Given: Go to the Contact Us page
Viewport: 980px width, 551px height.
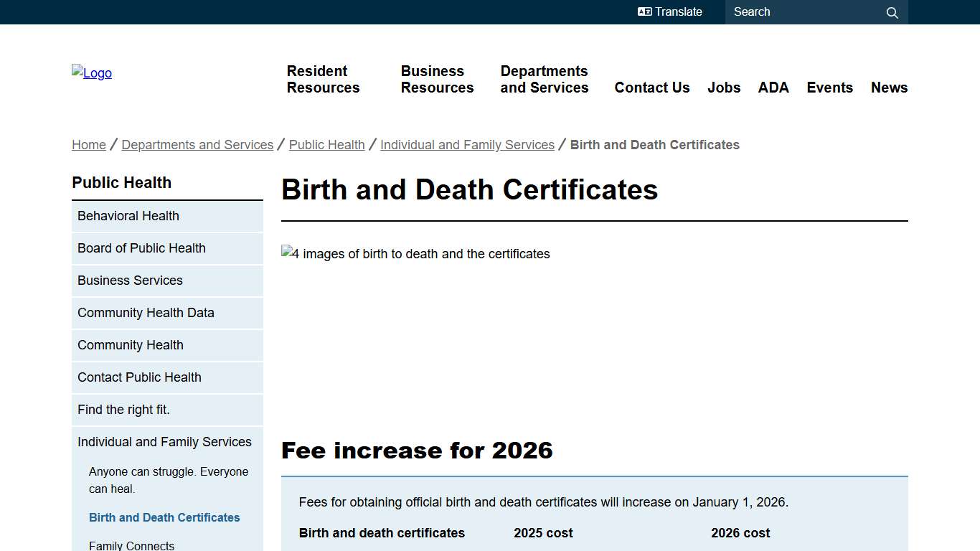Looking at the screenshot, I should 651,88.
